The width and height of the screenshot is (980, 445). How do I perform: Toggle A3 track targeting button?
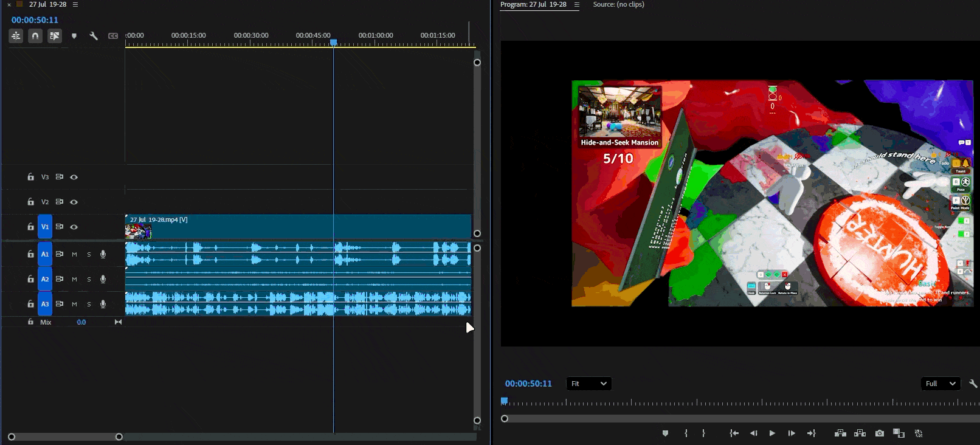point(45,304)
